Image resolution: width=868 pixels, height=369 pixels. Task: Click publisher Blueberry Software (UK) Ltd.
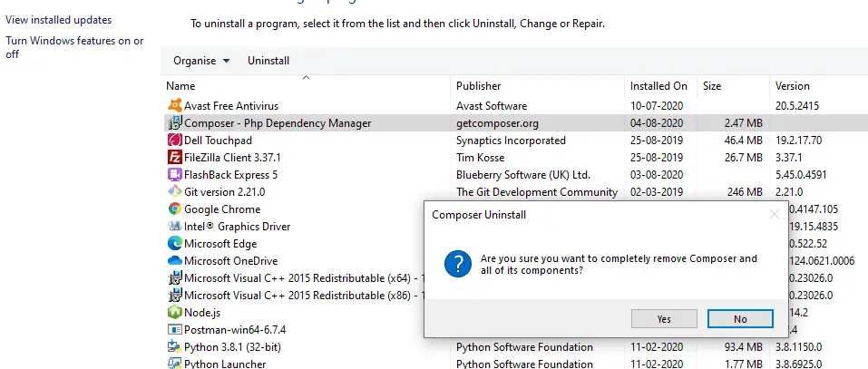(523, 175)
